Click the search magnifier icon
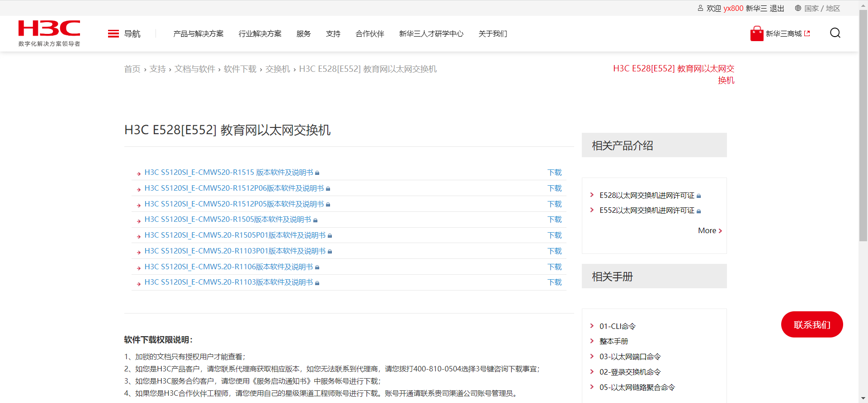868x403 pixels. click(835, 33)
